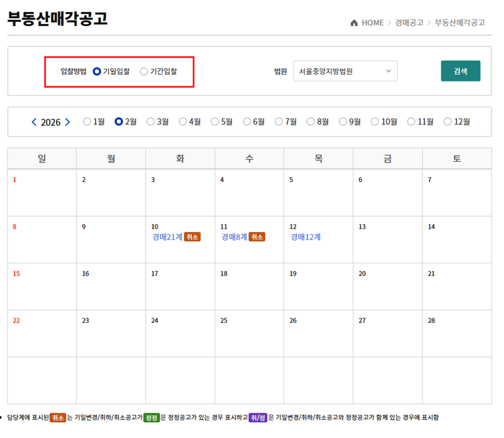This screenshot has height=438, width=504.
Task: Pick the 12월 month radio button
Action: (x=448, y=122)
